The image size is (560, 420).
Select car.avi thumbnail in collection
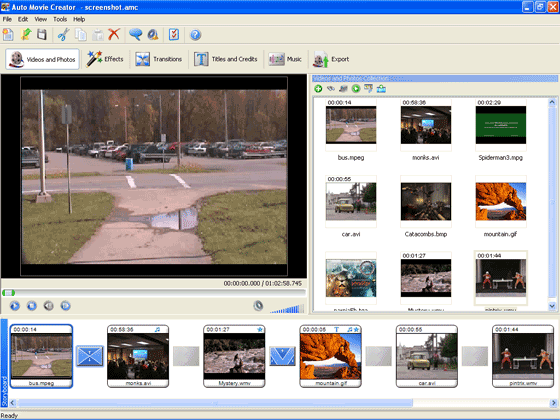pyautogui.click(x=351, y=201)
